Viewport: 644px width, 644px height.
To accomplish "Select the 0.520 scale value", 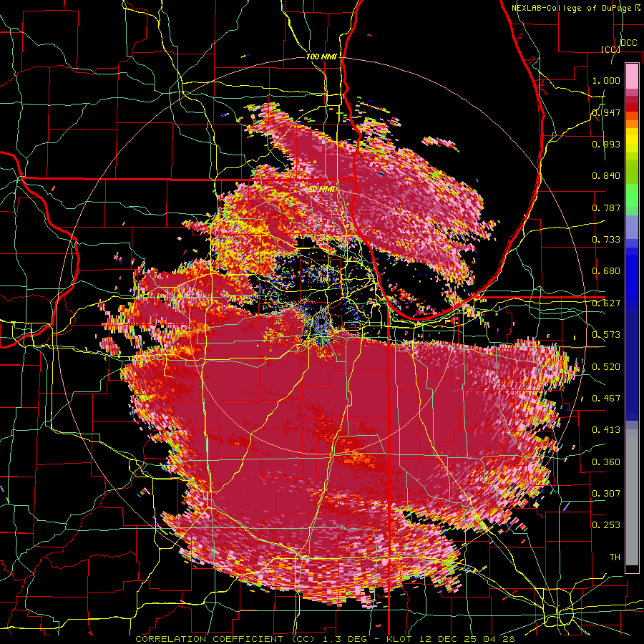I will (606, 367).
